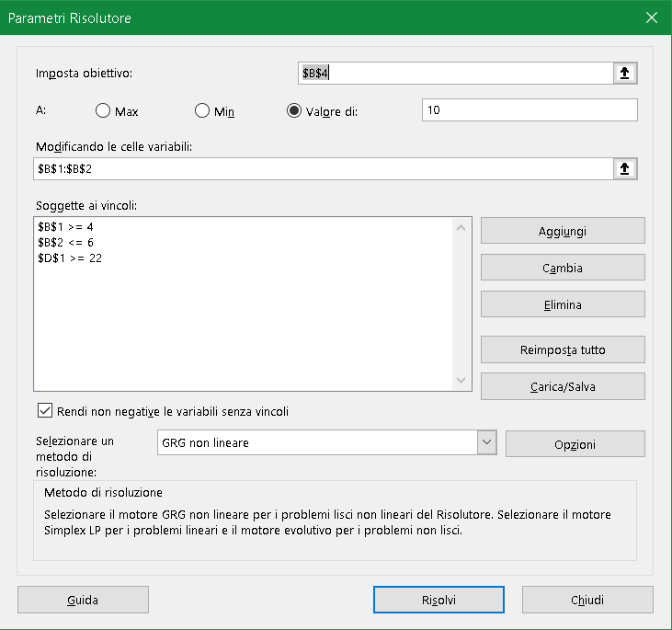Click the range selector icon beside objective field

[x=625, y=73]
